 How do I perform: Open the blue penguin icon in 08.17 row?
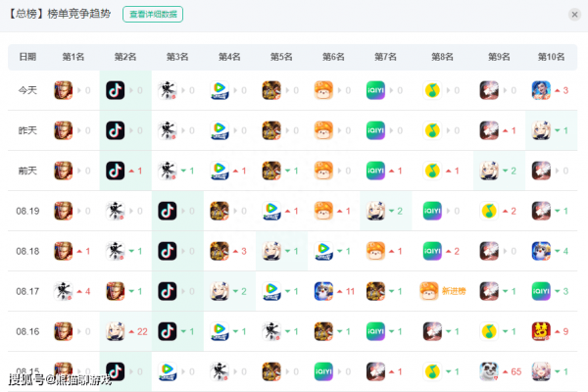tap(323, 291)
